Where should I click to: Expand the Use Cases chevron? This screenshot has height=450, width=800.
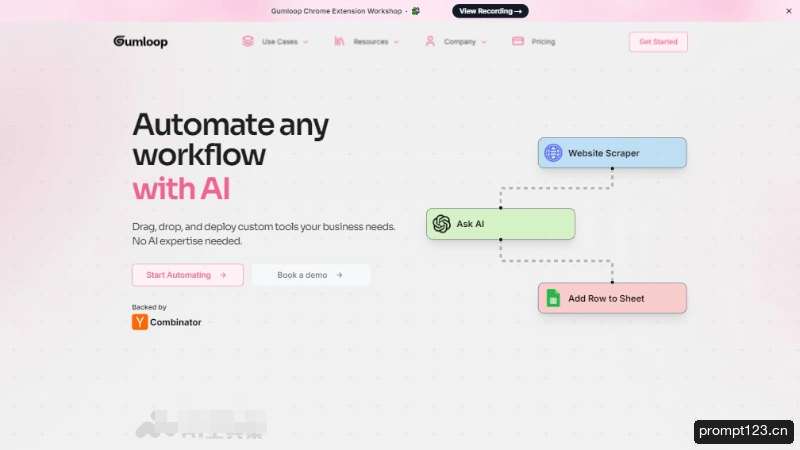click(x=306, y=42)
